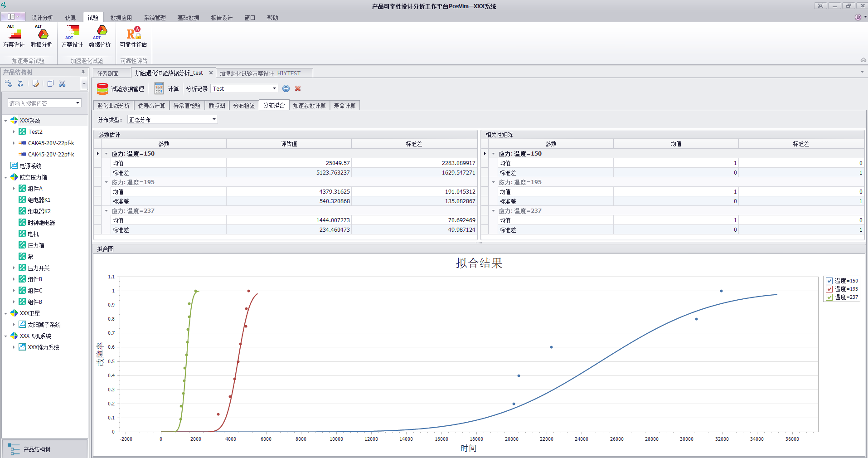Open the 帮助 menu
868x458 pixels.
pyautogui.click(x=272, y=18)
